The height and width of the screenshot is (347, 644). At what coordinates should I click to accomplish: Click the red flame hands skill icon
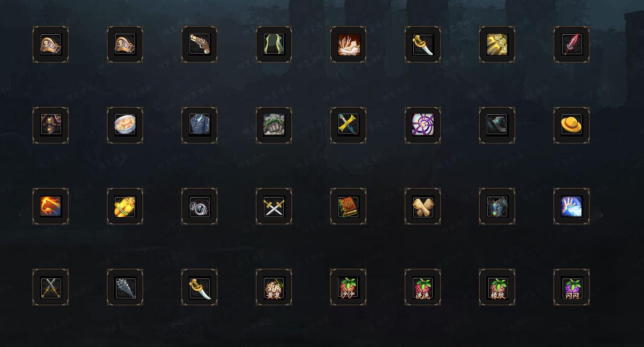click(348, 44)
